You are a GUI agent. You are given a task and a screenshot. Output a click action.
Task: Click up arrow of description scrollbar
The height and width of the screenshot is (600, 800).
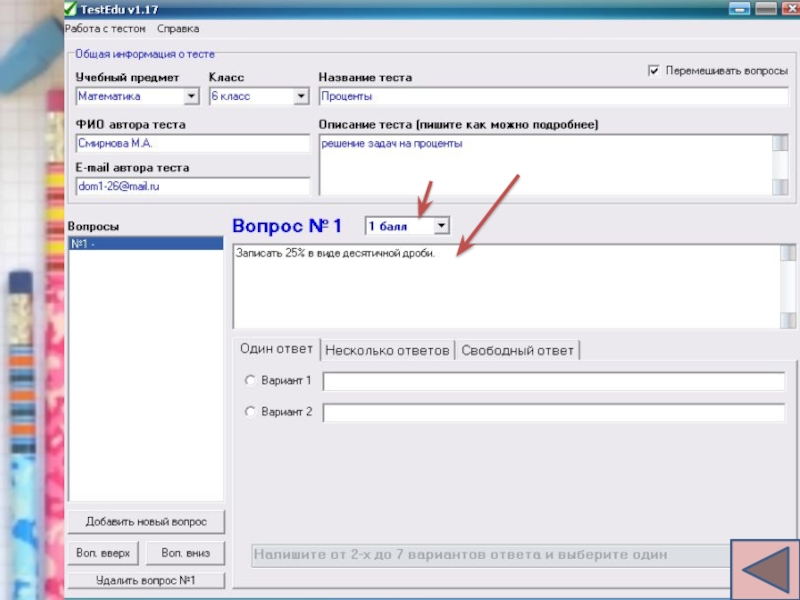[780, 143]
